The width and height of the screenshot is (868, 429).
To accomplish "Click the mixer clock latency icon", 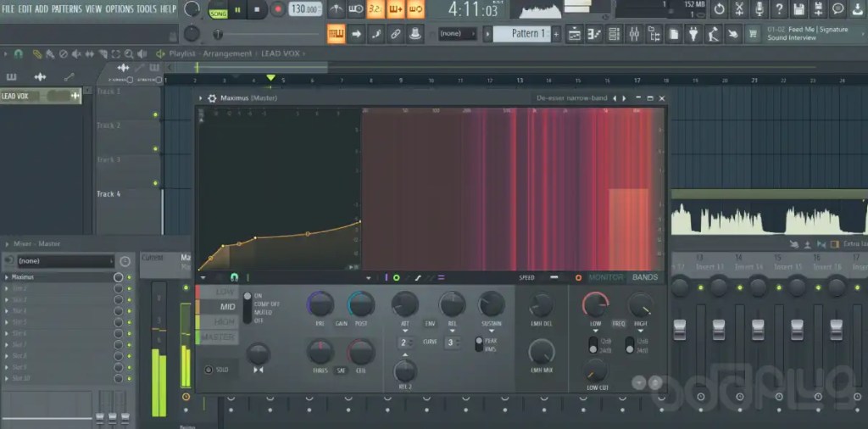I will pos(125,261).
